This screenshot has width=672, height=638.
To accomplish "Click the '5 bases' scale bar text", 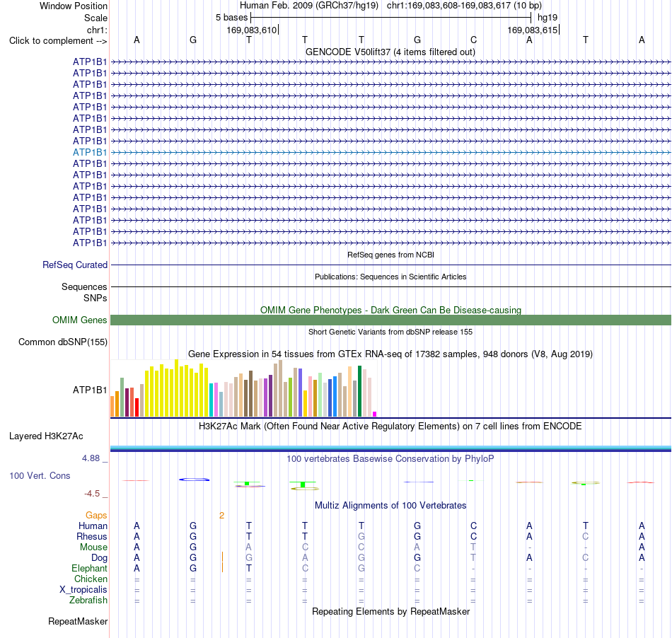I will point(231,18).
